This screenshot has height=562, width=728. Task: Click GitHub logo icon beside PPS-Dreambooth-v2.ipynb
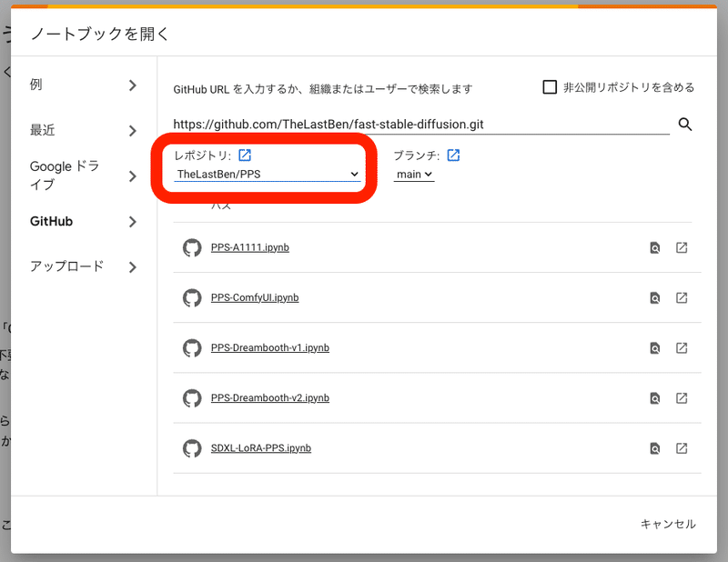click(192, 398)
